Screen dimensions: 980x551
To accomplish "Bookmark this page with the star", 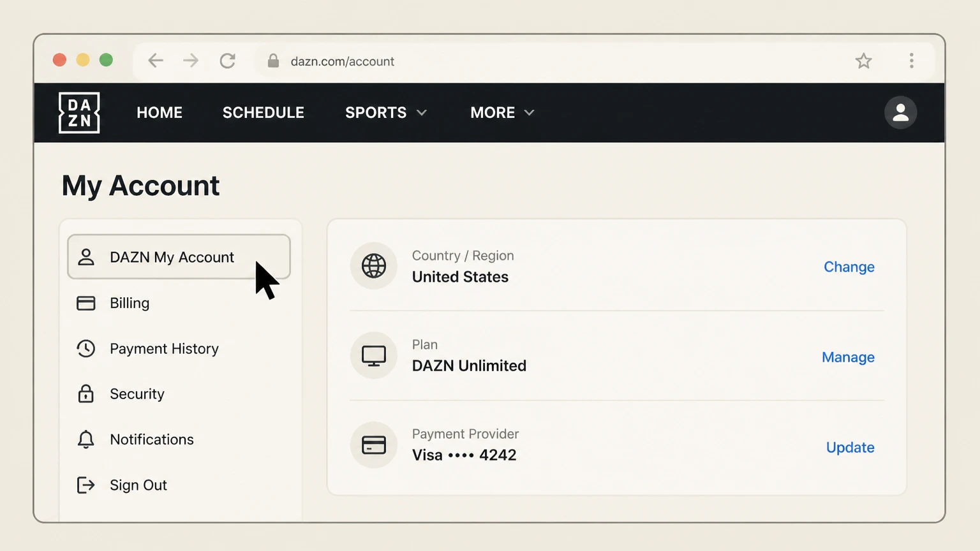I will click(863, 61).
